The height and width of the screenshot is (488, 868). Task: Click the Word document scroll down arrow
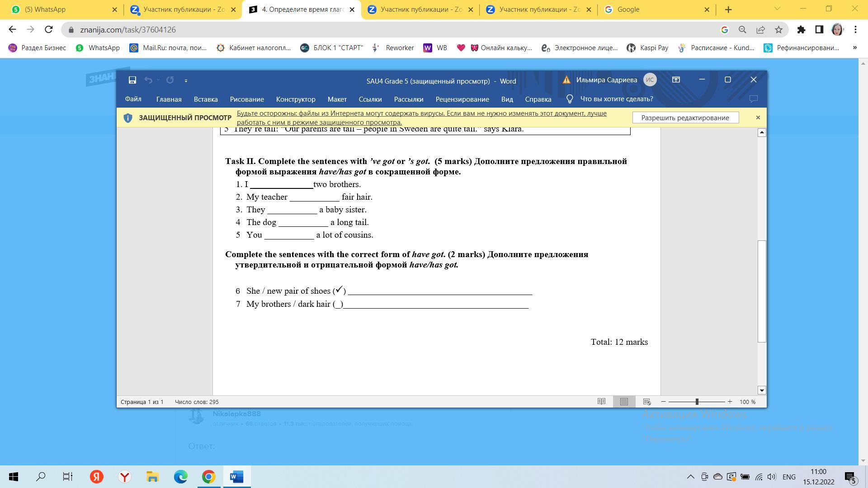pyautogui.click(x=762, y=390)
